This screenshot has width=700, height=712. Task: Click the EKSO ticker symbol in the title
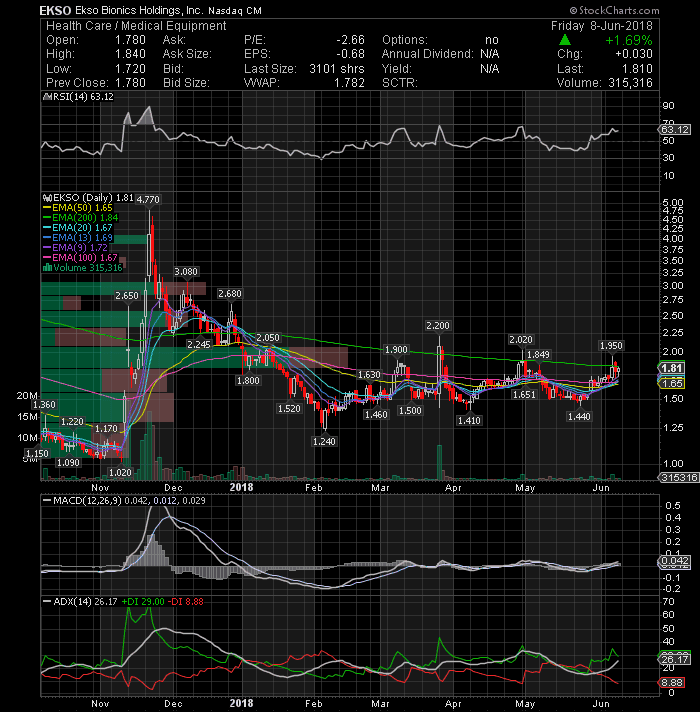tap(55, 10)
